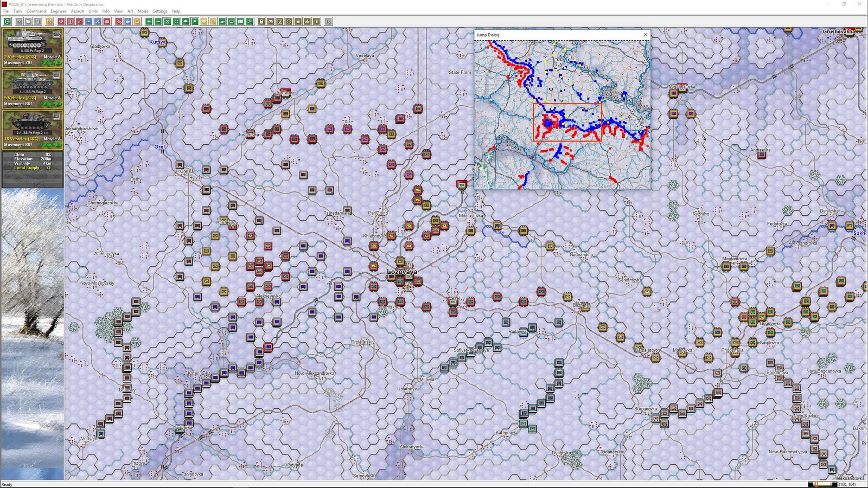
Task: Click the State Farm label on map
Action: [459, 72]
